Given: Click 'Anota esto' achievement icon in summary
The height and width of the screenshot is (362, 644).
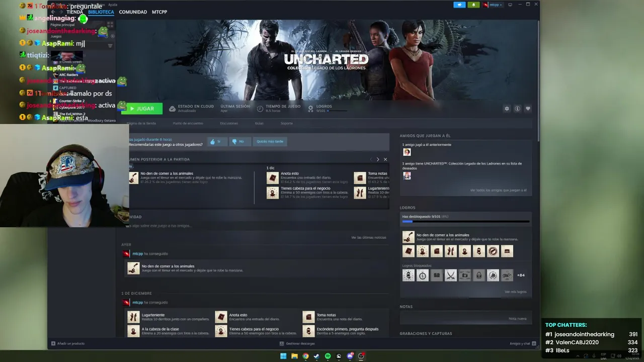Looking at the screenshot, I should (x=272, y=177).
